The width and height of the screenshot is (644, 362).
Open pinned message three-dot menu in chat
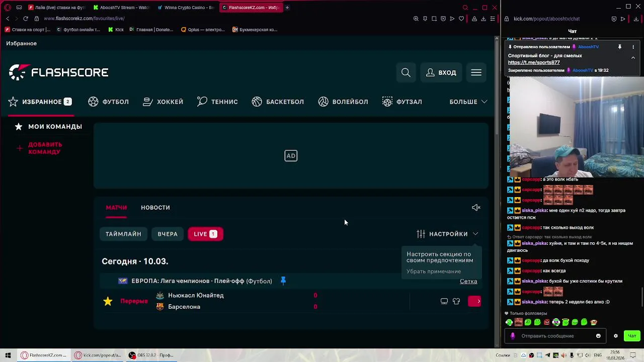point(633,47)
